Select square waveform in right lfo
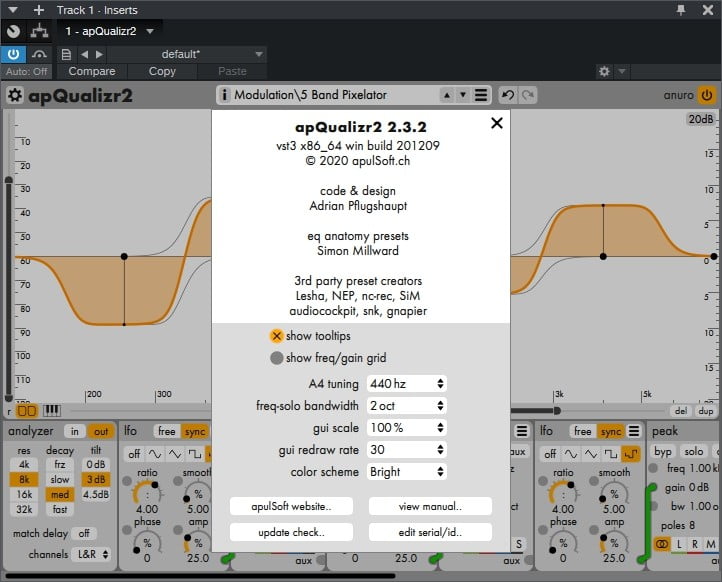This screenshot has width=722, height=582. tap(611, 454)
